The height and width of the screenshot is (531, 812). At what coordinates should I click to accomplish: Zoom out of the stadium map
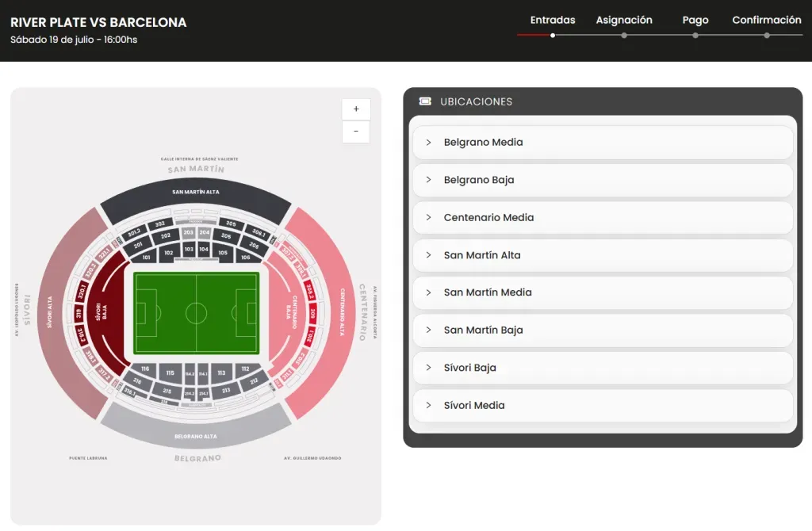355,132
